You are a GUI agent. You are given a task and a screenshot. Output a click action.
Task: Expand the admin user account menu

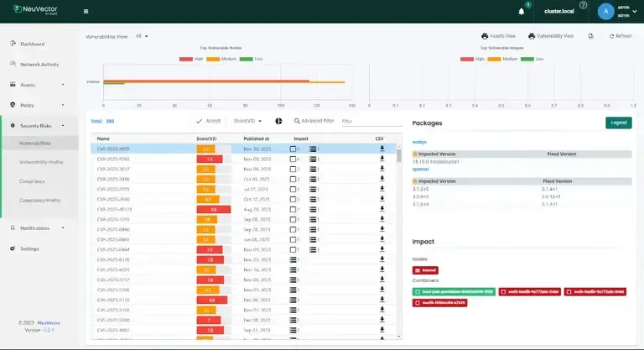pos(618,11)
